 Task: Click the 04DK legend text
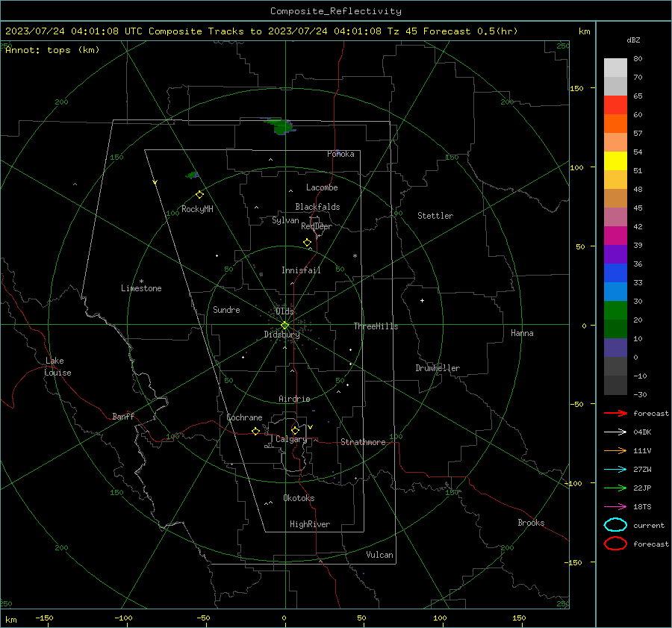tap(642, 432)
